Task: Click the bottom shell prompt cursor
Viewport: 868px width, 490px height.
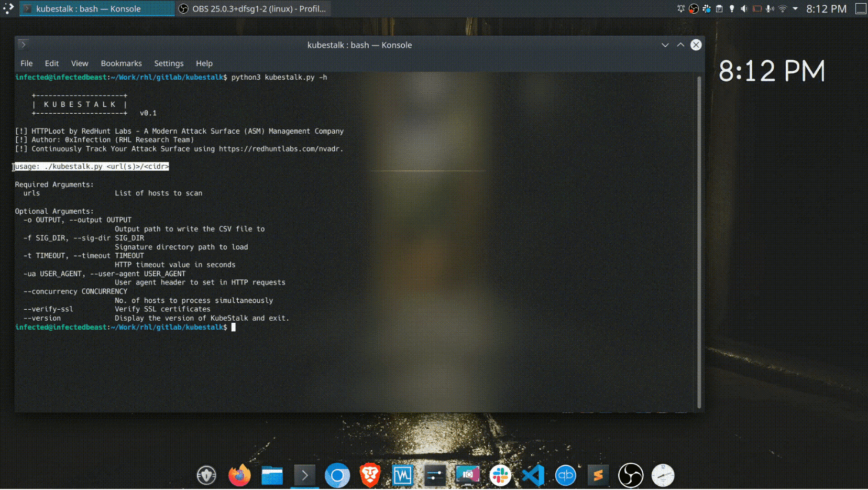Action: pos(234,327)
